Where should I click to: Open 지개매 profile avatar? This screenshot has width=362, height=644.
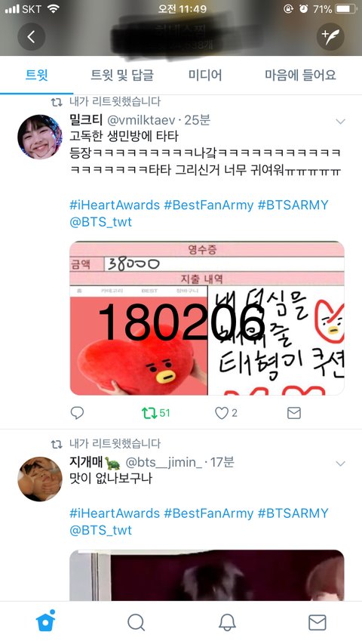[x=40, y=479]
